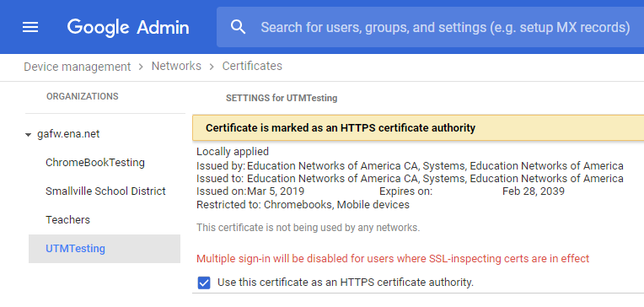Click the Google Admin logo

(128, 28)
